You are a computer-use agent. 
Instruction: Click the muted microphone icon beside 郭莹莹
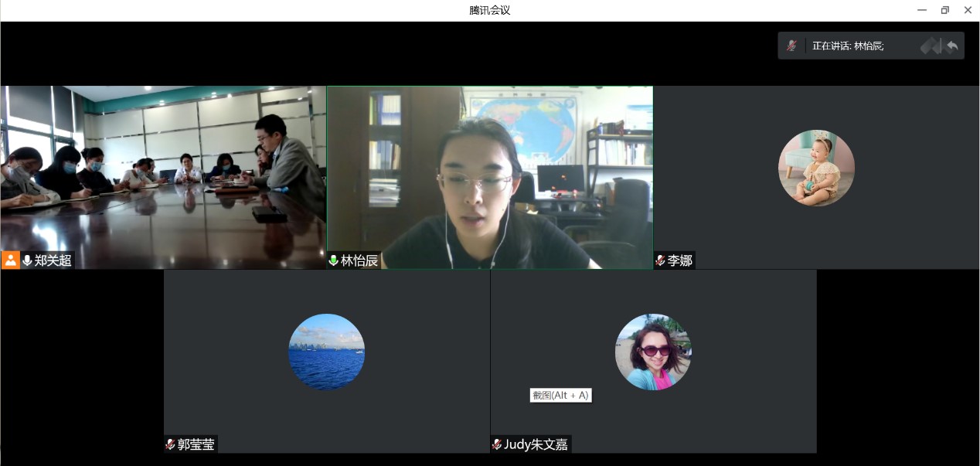(x=170, y=444)
